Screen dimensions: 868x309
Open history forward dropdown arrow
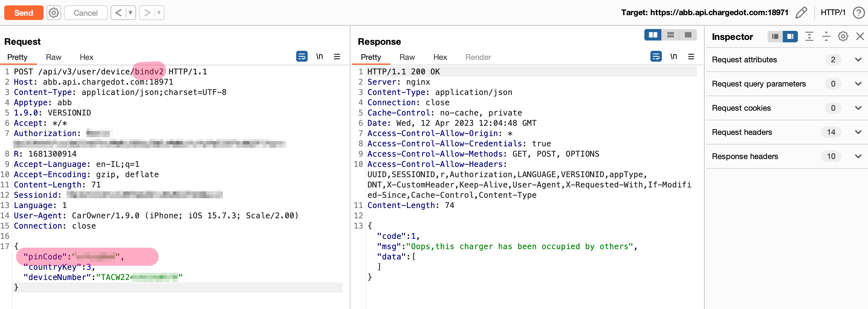[159, 13]
